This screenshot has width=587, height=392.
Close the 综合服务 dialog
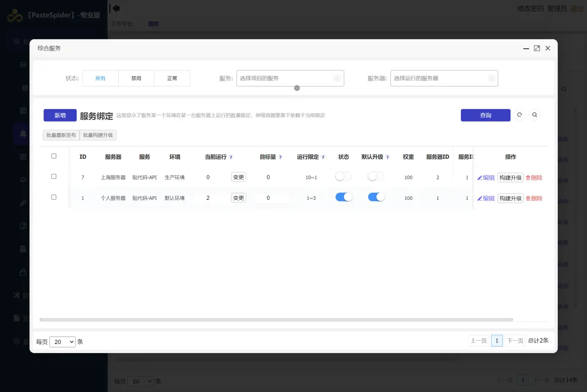pyautogui.click(x=548, y=48)
